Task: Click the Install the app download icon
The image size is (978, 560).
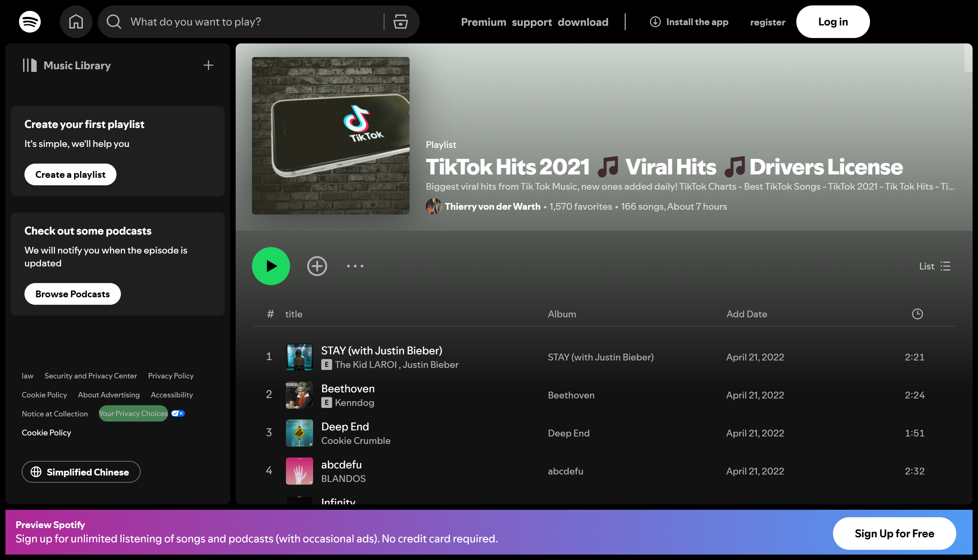Action: point(655,22)
